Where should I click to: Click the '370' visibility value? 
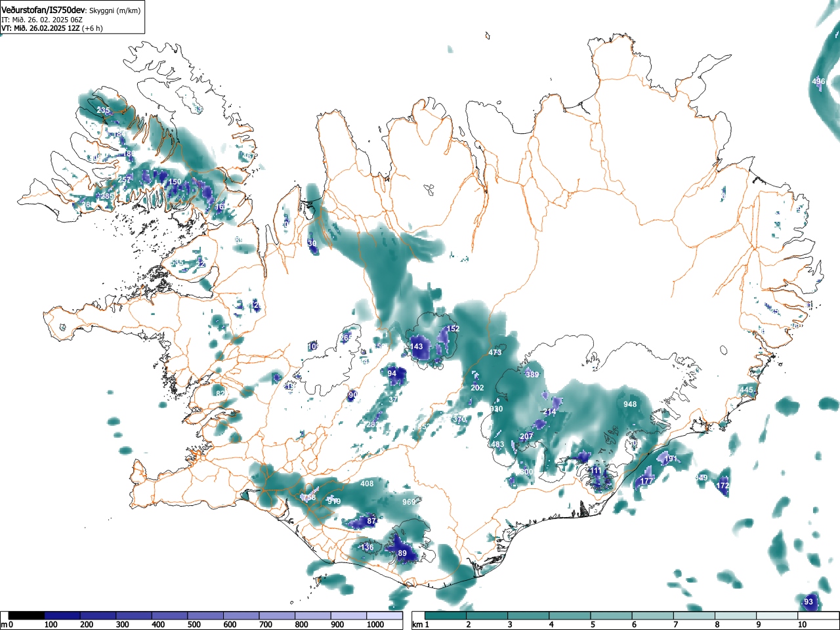[459, 419]
